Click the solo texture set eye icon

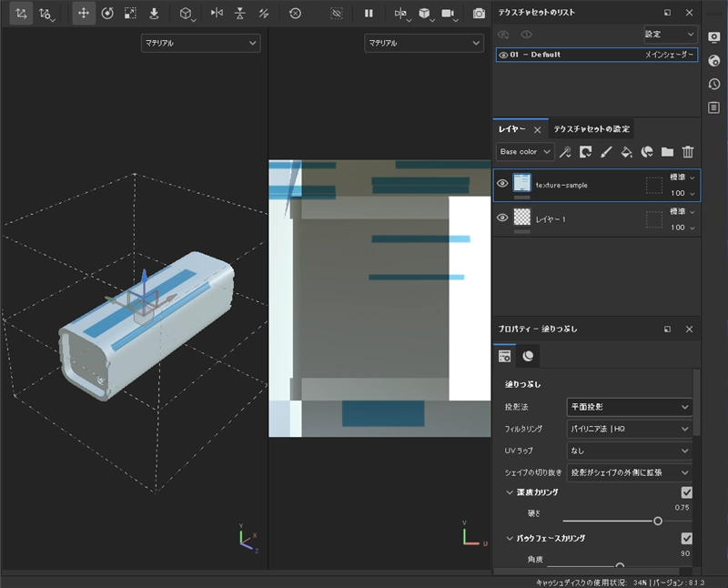pyautogui.click(x=526, y=35)
